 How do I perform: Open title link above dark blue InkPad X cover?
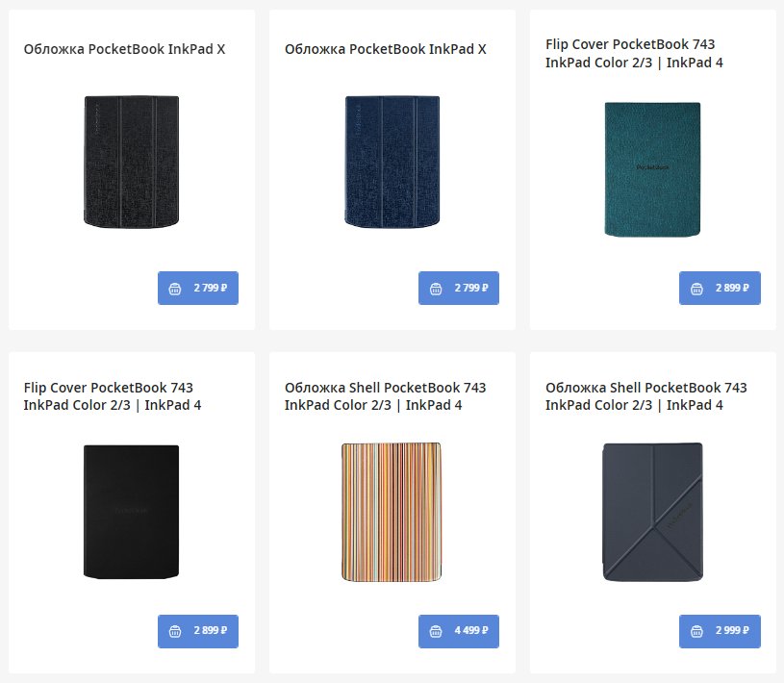pyautogui.click(x=386, y=48)
